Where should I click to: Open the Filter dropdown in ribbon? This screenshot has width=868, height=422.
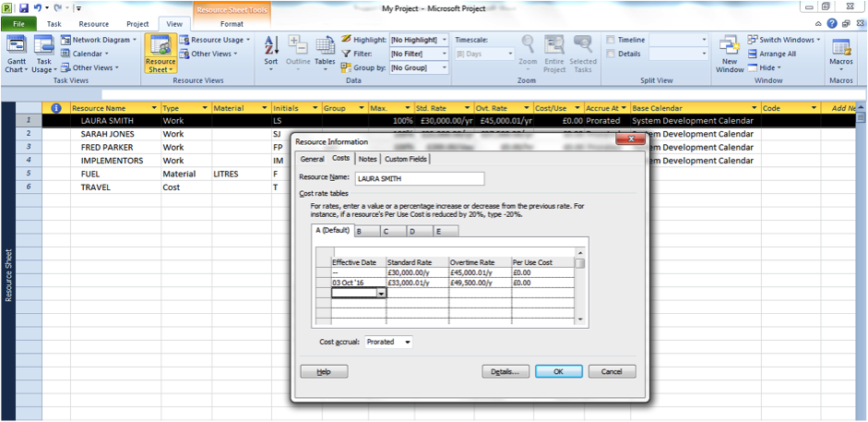[x=444, y=54]
